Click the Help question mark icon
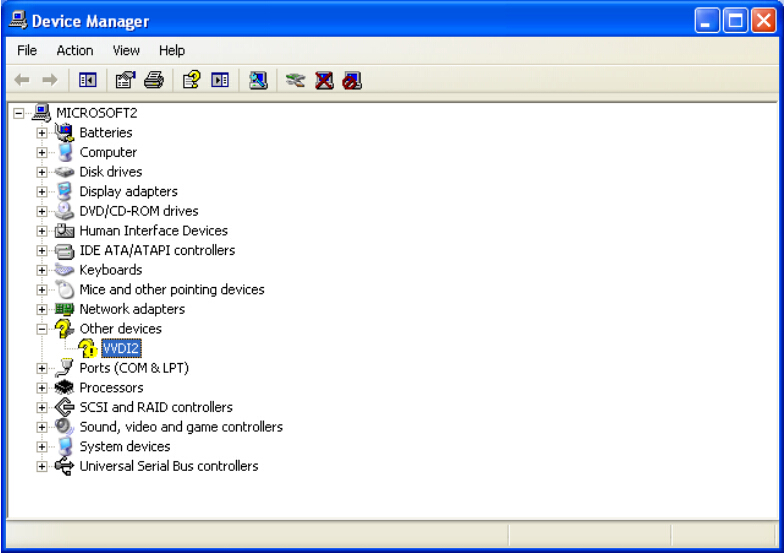Viewport: 784px width, 554px height. tap(192, 80)
